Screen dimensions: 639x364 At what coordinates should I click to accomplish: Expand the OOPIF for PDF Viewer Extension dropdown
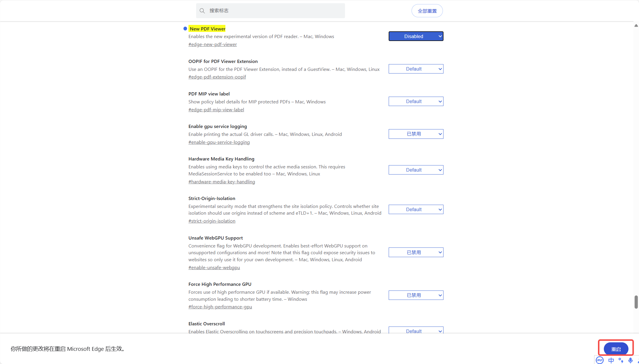tap(416, 69)
